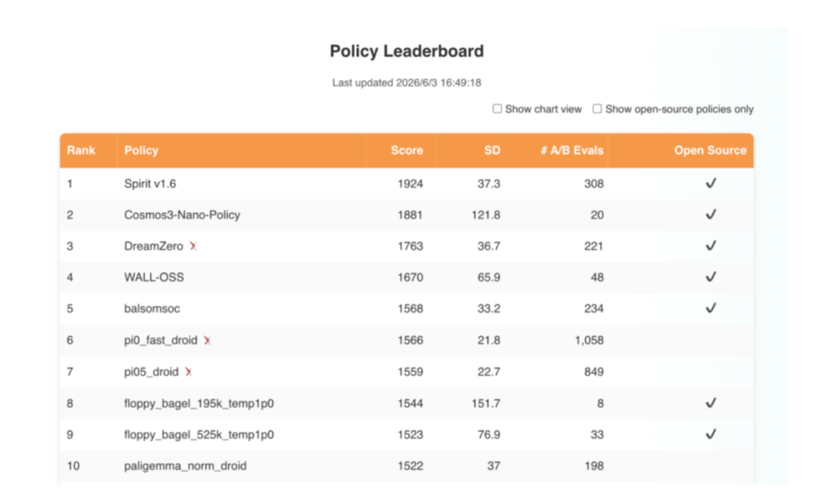Click the Policy Leaderboard title
Image resolution: width=827 pixels, height=504 pixels.
click(x=407, y=51)
